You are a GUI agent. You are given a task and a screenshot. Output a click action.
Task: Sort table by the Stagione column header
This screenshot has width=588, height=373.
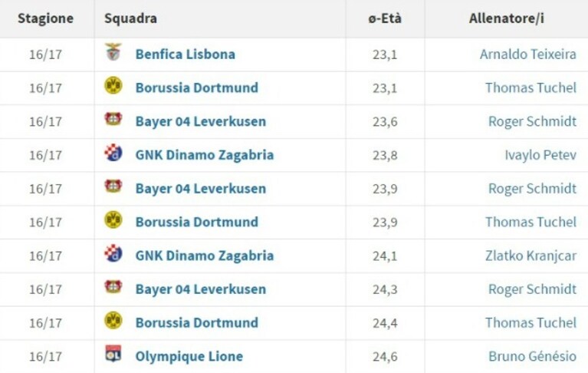46,18
